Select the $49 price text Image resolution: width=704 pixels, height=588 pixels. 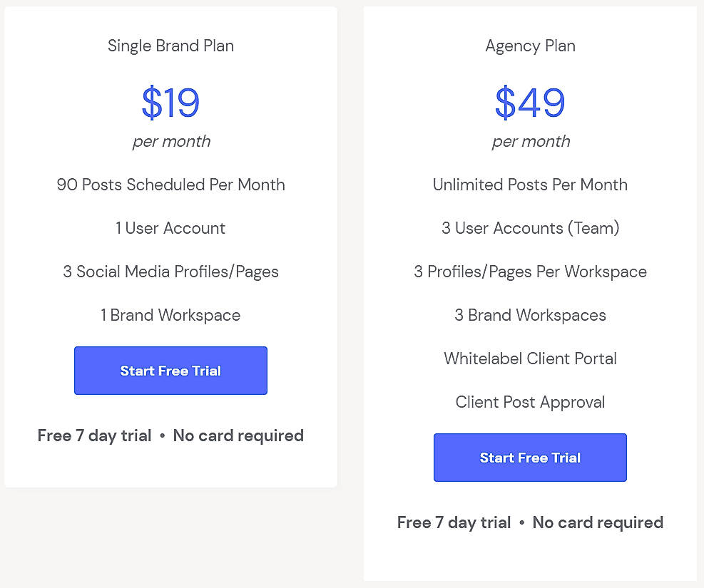pyautogui.click(x=530, y=103)
